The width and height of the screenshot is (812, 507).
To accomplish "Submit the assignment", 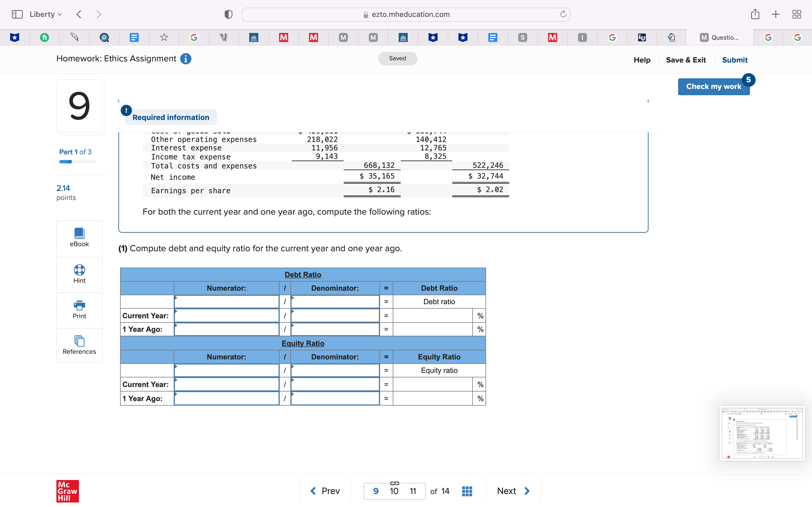I will click(734, 60).
